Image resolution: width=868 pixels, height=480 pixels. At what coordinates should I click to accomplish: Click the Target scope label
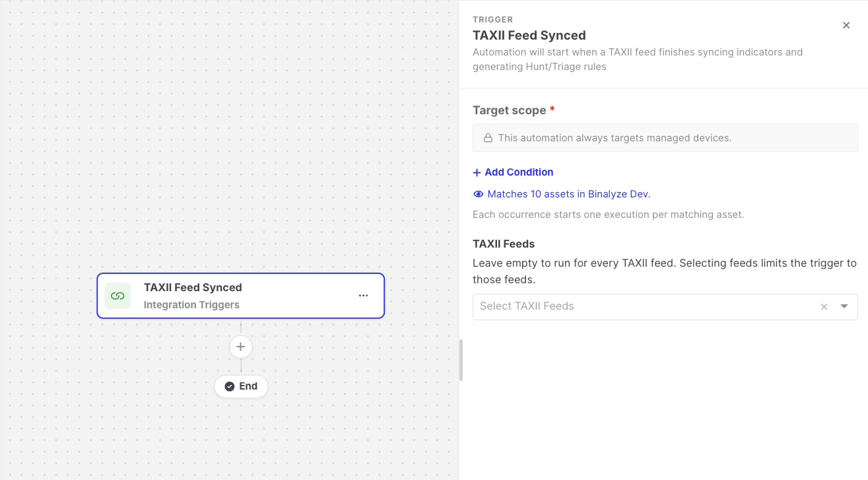click(509, 110)
